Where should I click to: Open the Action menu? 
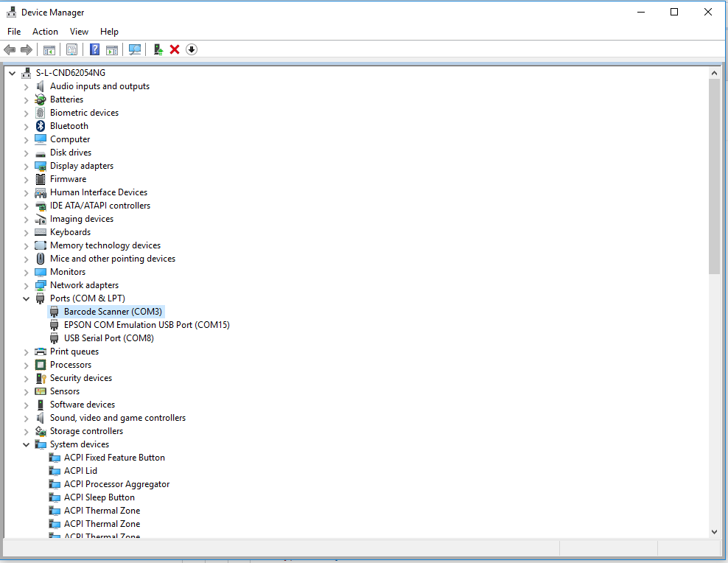[45, 32]
